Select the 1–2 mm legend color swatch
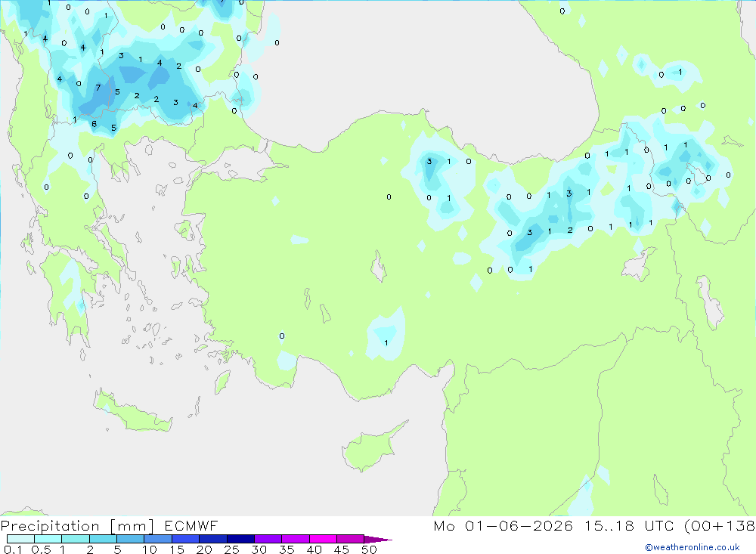Viewport: 756px width, 554px height. coord(76,539)
